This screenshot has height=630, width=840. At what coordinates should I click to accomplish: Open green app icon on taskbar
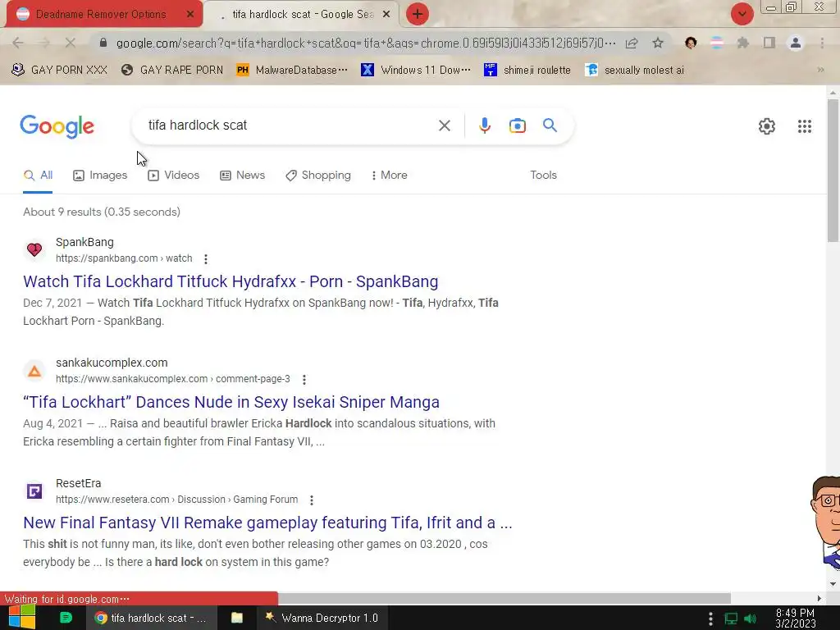tap(66, 618)
